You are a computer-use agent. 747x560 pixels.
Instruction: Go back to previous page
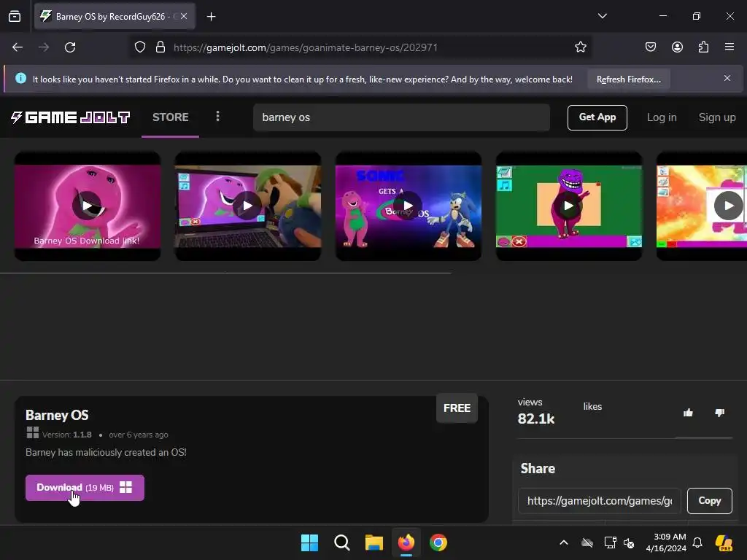tap(18, 47)
